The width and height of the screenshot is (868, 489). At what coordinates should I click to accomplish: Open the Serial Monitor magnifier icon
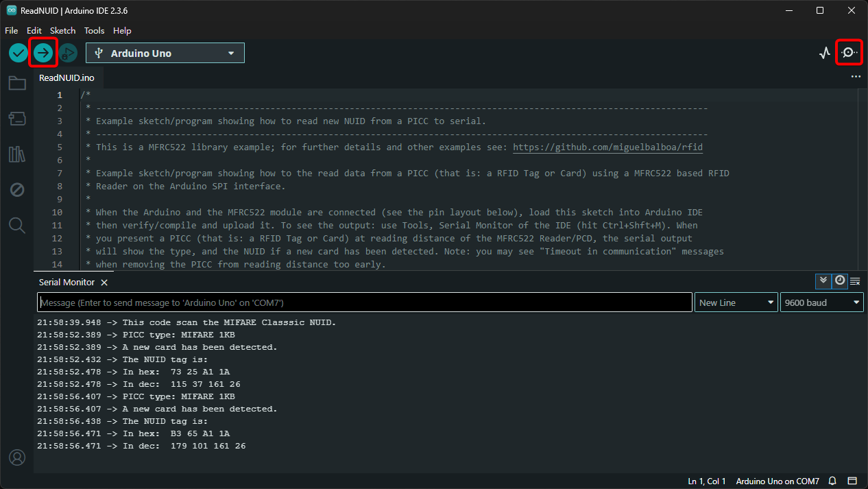pyautogui.click(x=849, y=52)
